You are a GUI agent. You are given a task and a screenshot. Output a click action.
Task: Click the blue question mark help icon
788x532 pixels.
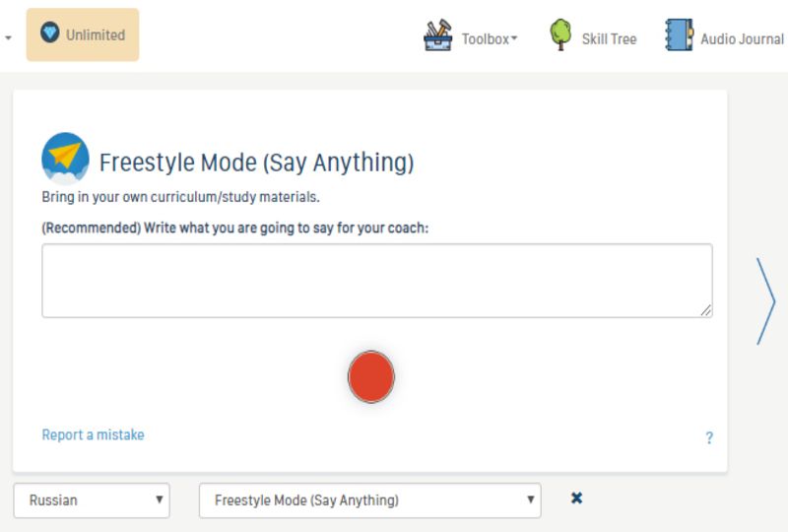(x=709, y=438)
